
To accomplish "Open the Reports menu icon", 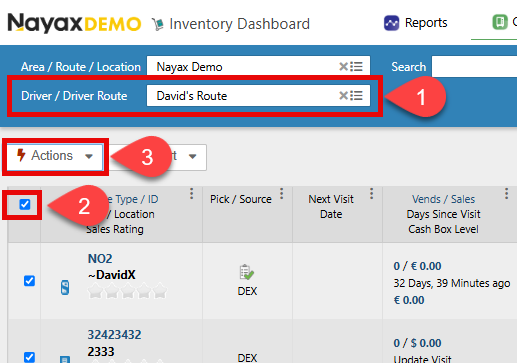I will tap(391, 23).
